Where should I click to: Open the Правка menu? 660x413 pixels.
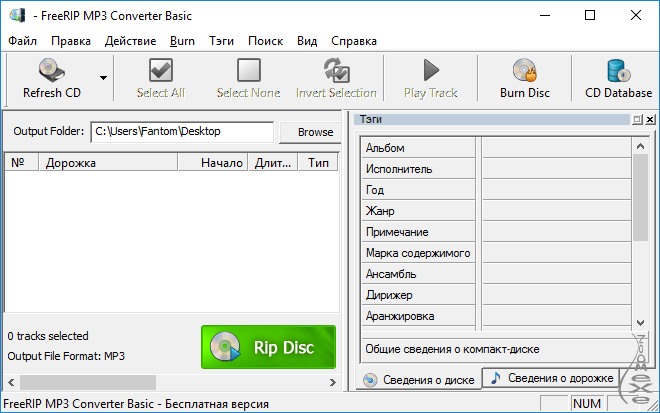pos(71,41)
